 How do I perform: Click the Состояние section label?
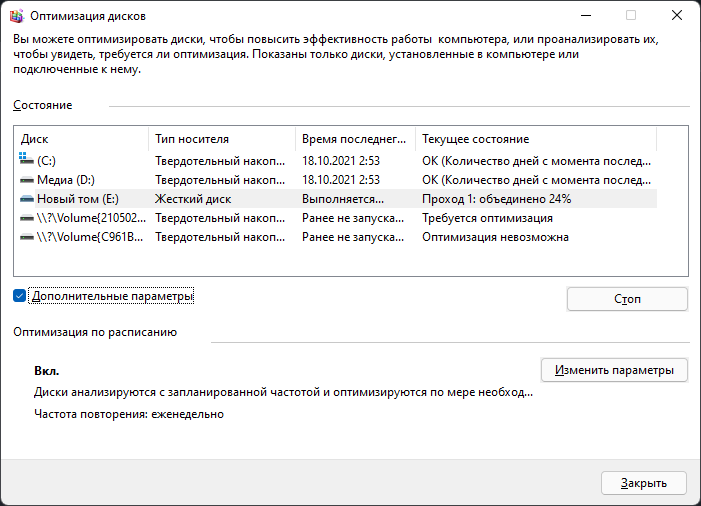[42, 105]
